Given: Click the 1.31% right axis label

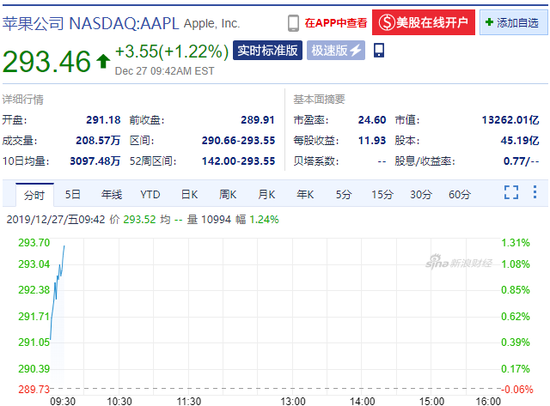Looking at the screenshot, I should [515, 242].
